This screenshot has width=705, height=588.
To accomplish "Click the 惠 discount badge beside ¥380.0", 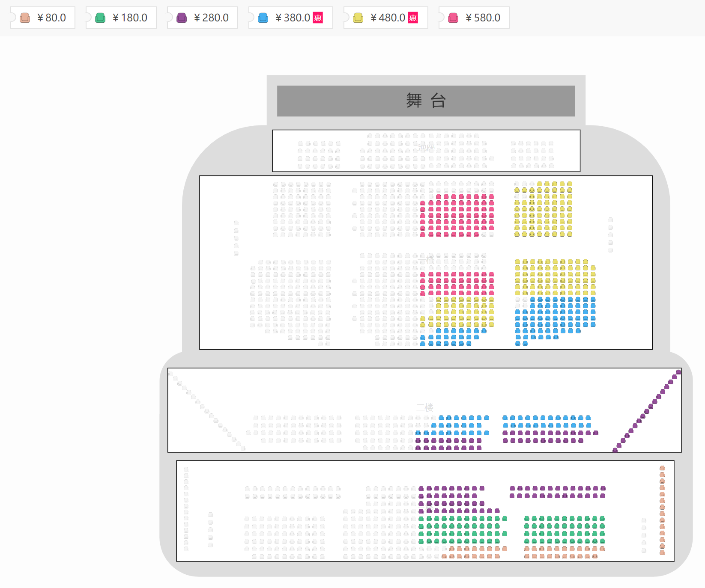I will click(x=318, y=18).
